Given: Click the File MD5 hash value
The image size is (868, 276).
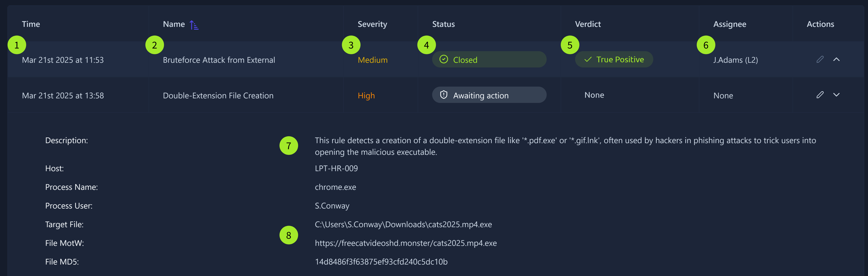Looking at the screenshot, I should coord(381,262).
